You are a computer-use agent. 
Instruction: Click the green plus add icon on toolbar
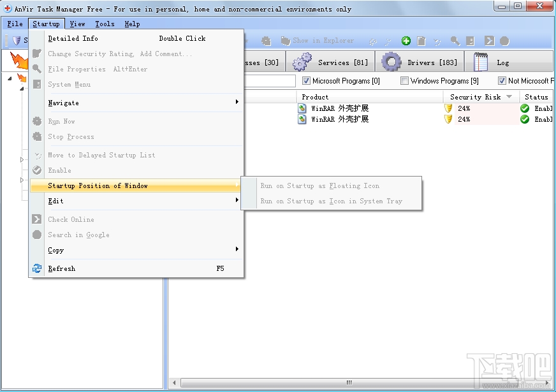pos(406,40)
